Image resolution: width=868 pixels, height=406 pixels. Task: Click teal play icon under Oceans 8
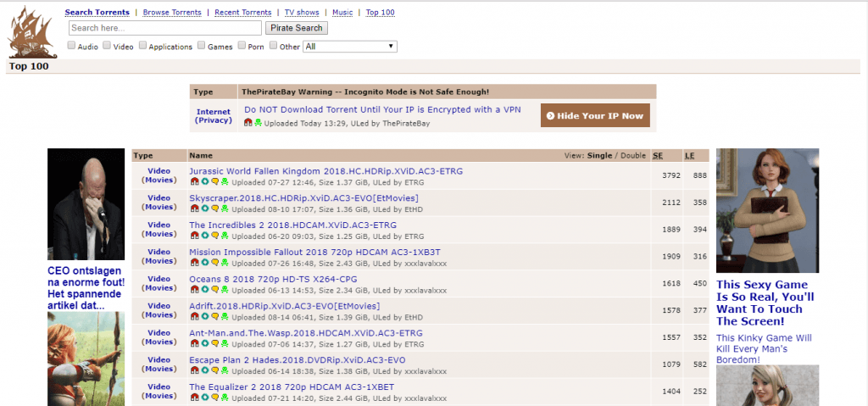(x=204, y=289)
